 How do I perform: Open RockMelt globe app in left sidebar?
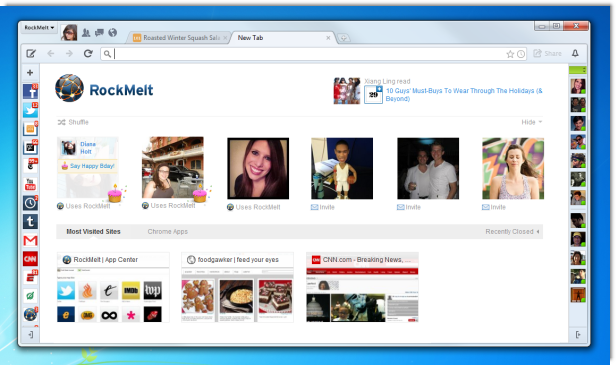pos(30,314)
